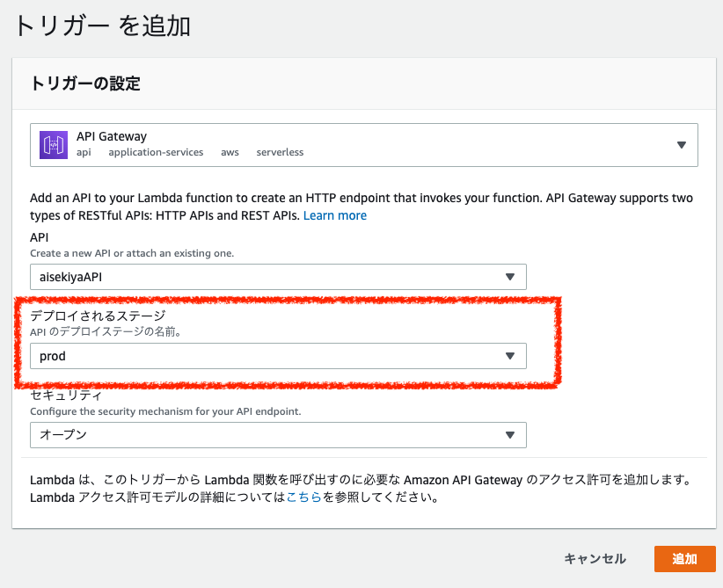Click the キャンセル button
The image size is (723, 588).
(595, 559)
